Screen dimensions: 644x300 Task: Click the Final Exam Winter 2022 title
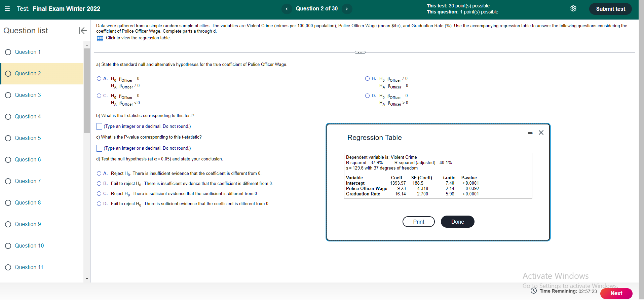pyautogui.click(x=66, y=9)
